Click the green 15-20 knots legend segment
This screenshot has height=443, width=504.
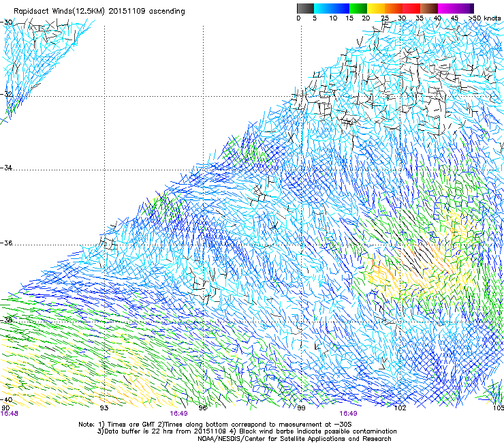tap(358, 8)
